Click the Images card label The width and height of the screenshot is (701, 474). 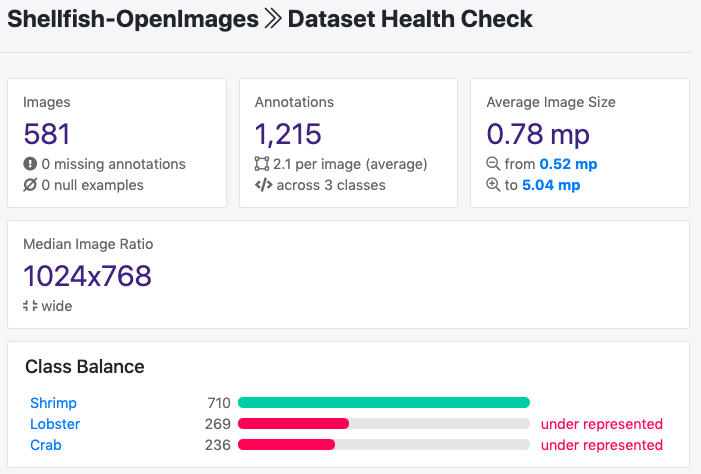[x=46, y=102]
